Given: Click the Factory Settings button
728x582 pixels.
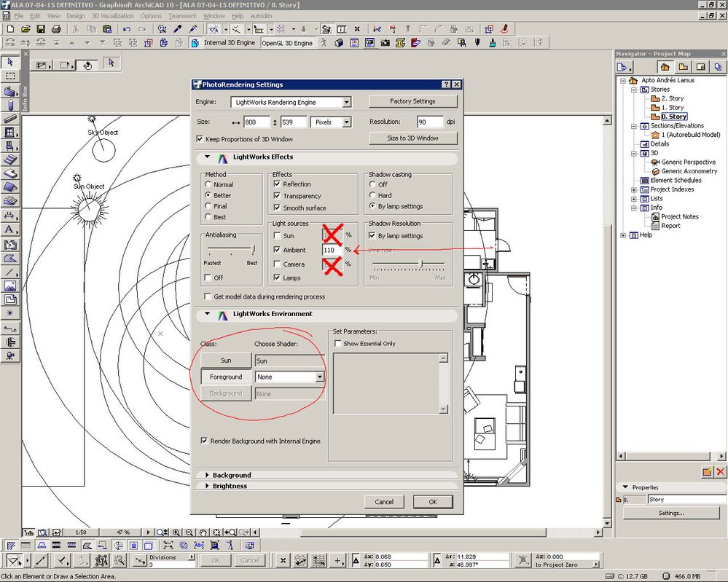Looking at the screenshot, I should pyautogui.click(x=413, y=101).
